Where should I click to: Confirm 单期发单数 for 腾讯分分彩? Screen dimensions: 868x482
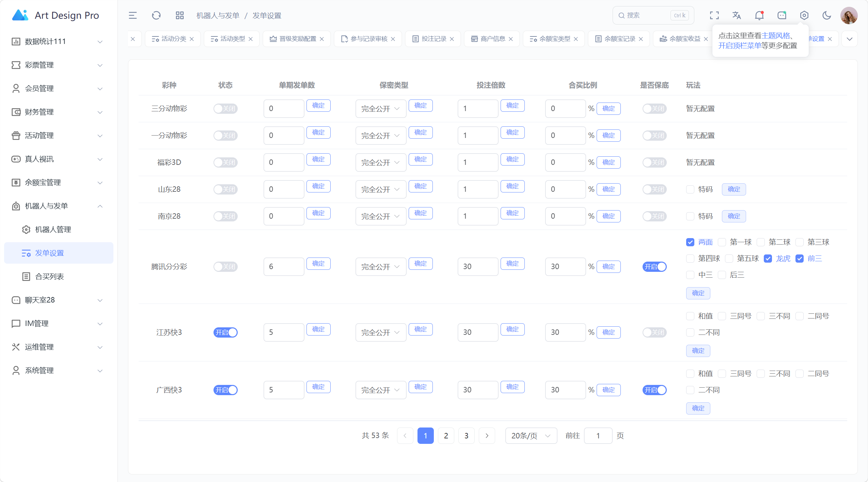[x=318, y=264]
